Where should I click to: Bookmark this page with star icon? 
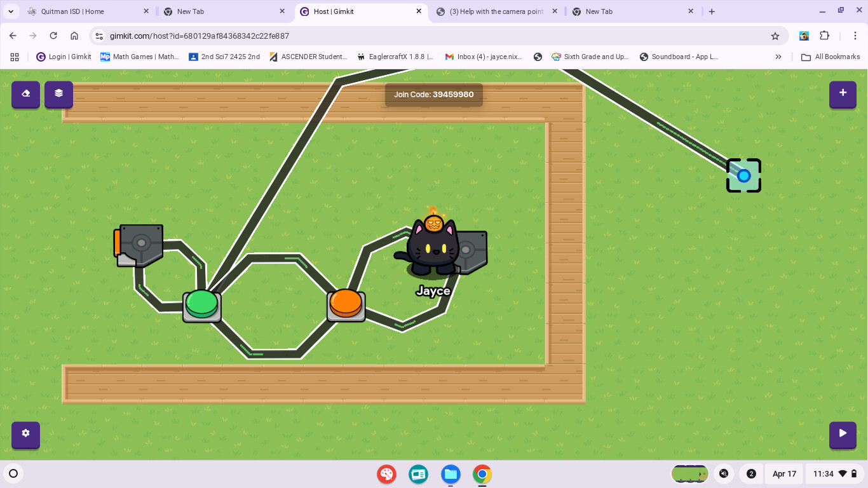775,36
